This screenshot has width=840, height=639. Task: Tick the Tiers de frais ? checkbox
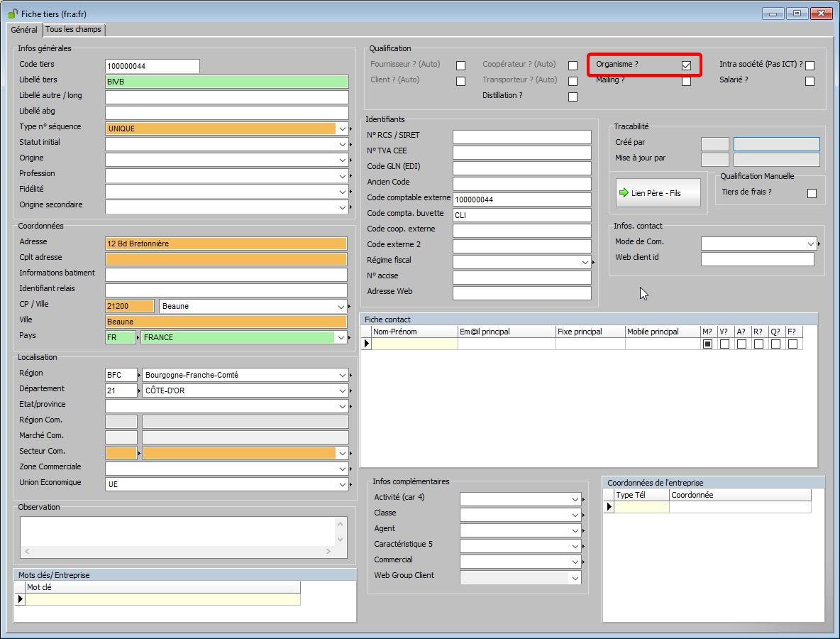pos(812,193)
